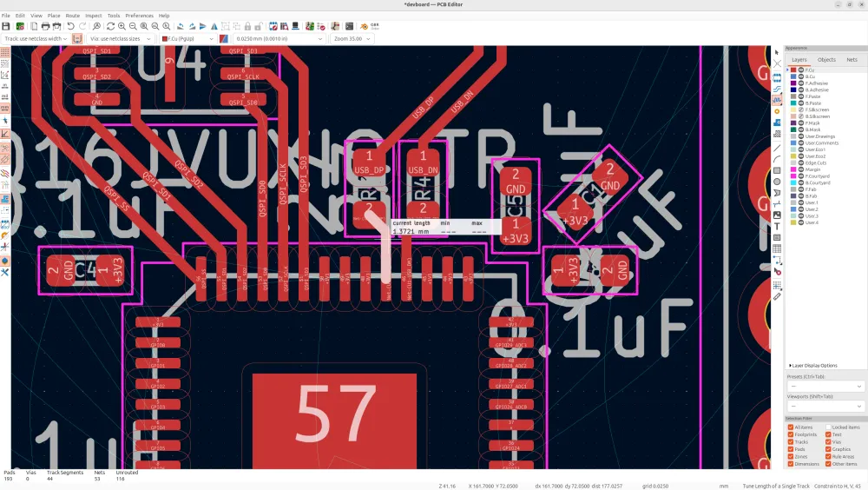Click the Save icon in the top toolbar

[6, 27]
